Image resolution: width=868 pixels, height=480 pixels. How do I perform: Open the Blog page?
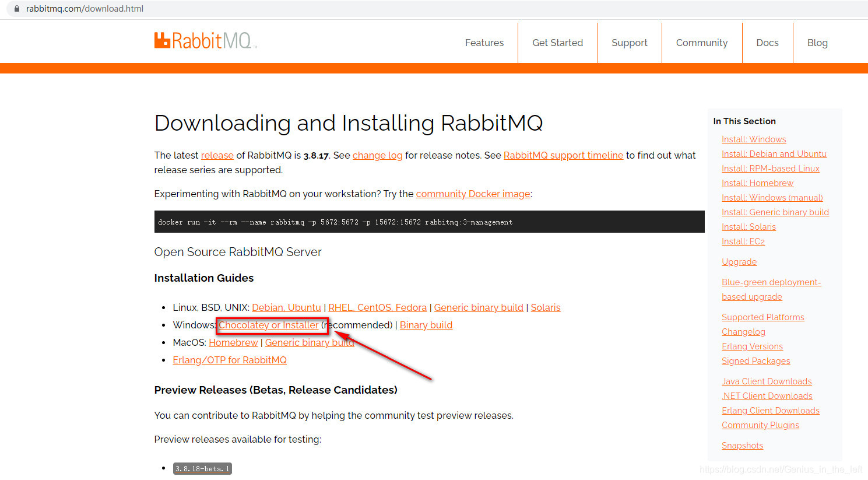[817, 43]
